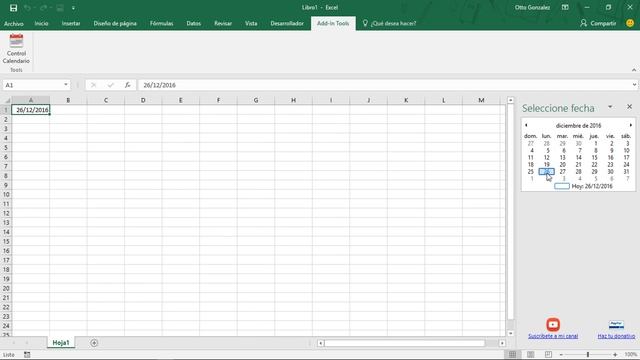Click the diciembre de 2016 month title
Viewport: 640px width, 360px height.
click(x=578, y=126)
